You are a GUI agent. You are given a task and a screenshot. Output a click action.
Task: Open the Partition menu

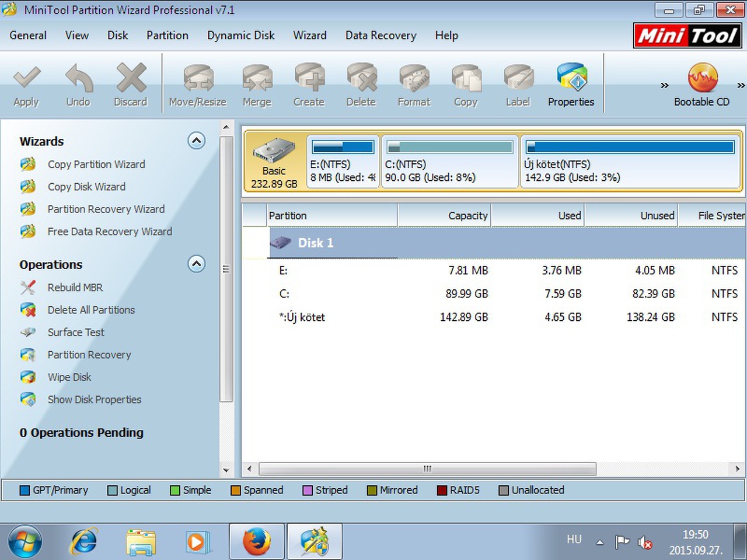click(x=167, y=36)
